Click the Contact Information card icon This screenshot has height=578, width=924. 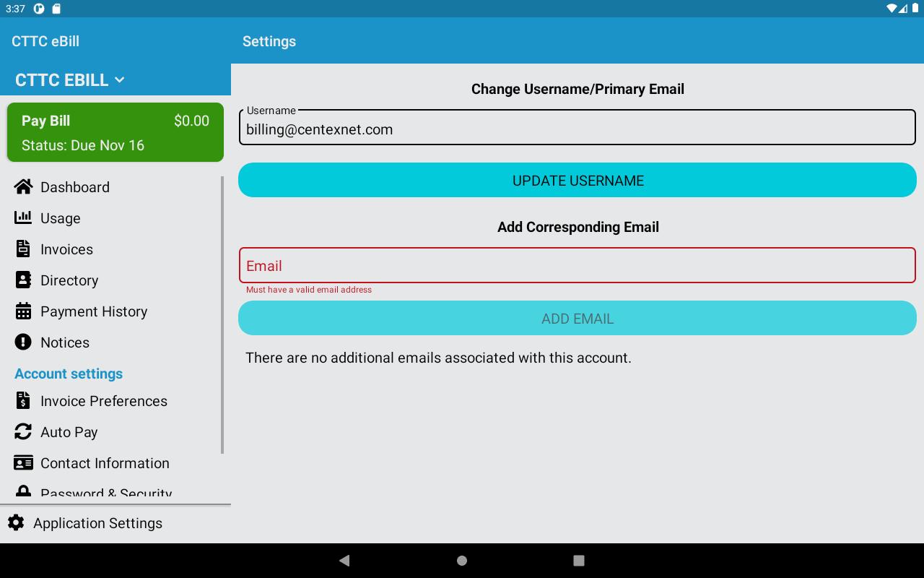click(x=23, y=462)
